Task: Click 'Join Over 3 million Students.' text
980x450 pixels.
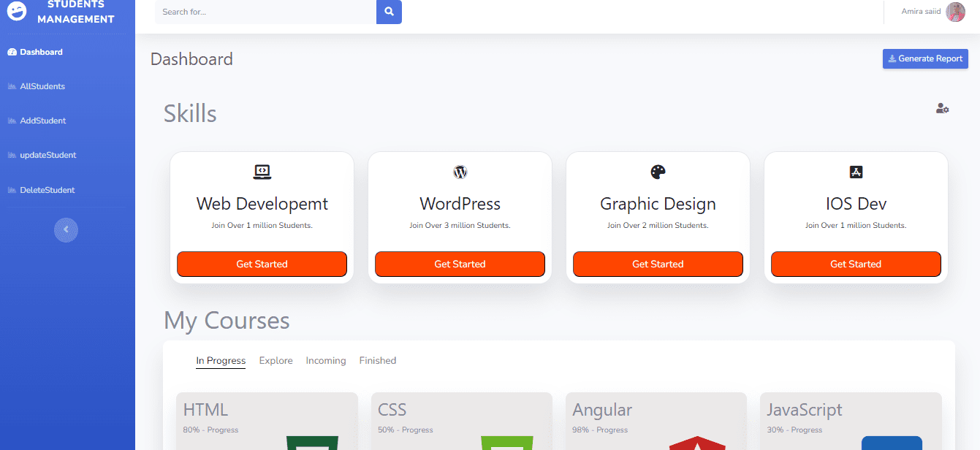Action: coord(460,226)
